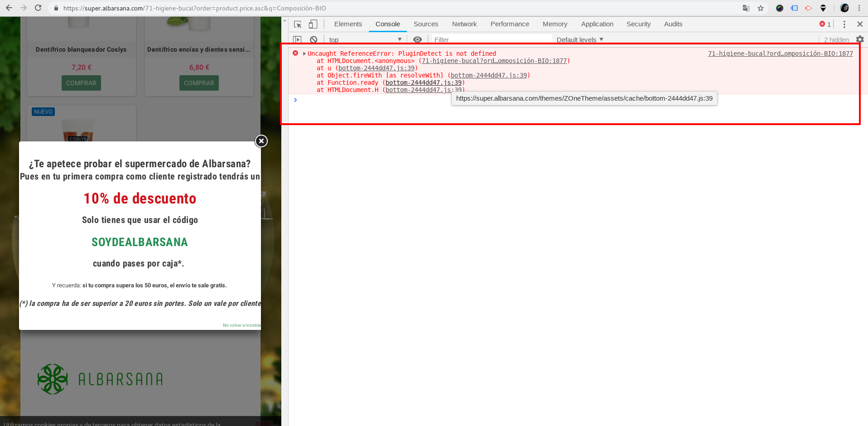Open DevTools customize and control menu
Viewport: 868px width, 426px height.
(x=844, y=24)
